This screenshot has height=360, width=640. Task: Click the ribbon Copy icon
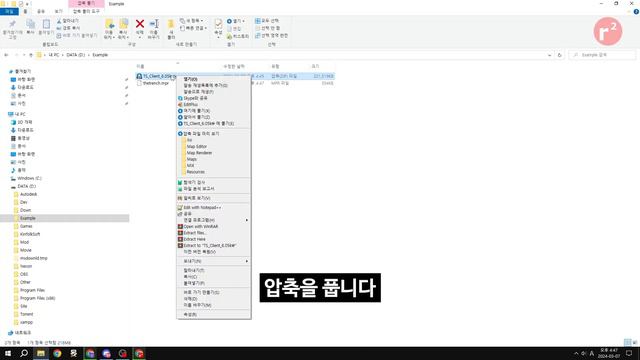click(x=31, y=24)
